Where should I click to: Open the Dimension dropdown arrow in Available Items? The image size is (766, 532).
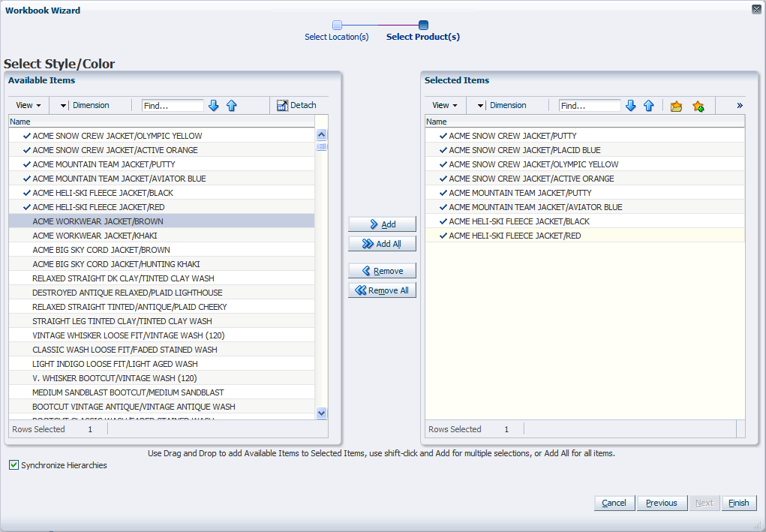coord(63,106)
